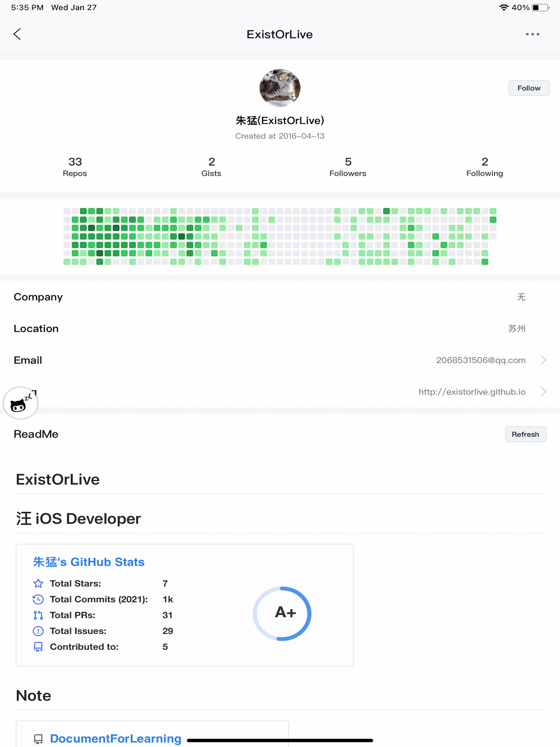Click the pull request icon beside Total PRs
This screenshot has height=747, width=560.
(38, 615)
